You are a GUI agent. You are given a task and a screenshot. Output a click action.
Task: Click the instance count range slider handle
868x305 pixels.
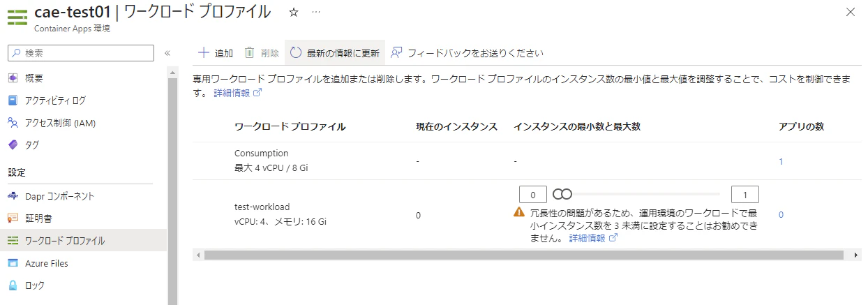click(x=564, y=194)
